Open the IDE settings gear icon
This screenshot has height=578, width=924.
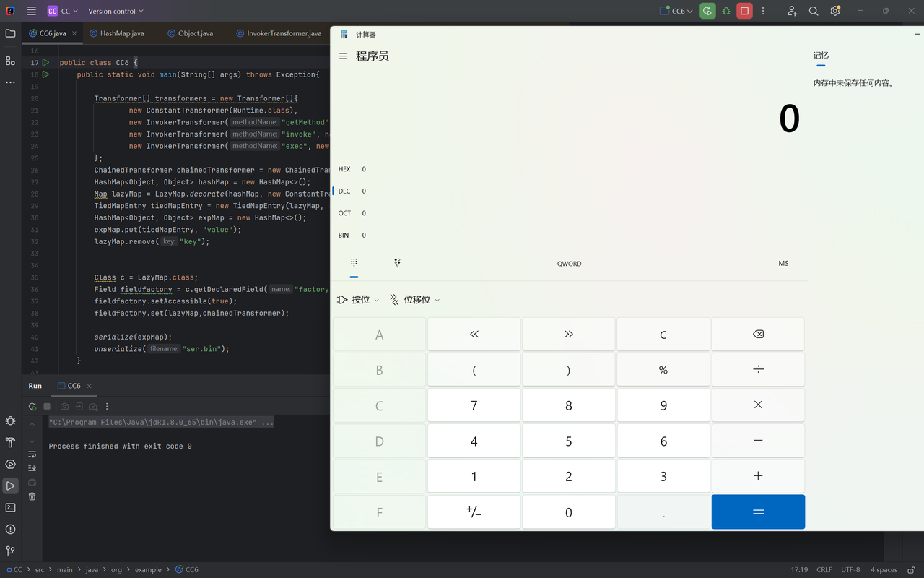[835, 11]
